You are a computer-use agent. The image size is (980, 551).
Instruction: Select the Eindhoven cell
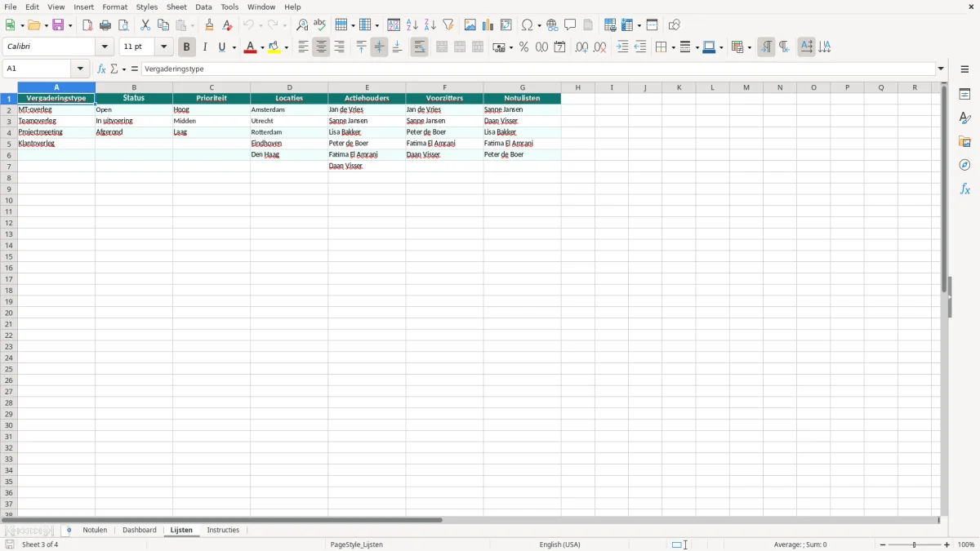289,144
